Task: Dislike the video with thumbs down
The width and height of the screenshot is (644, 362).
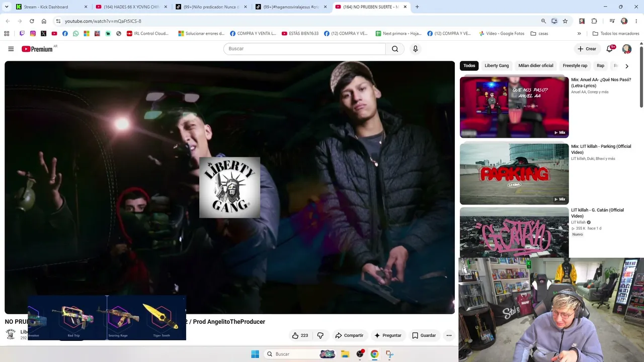Action: pos(320,335)
